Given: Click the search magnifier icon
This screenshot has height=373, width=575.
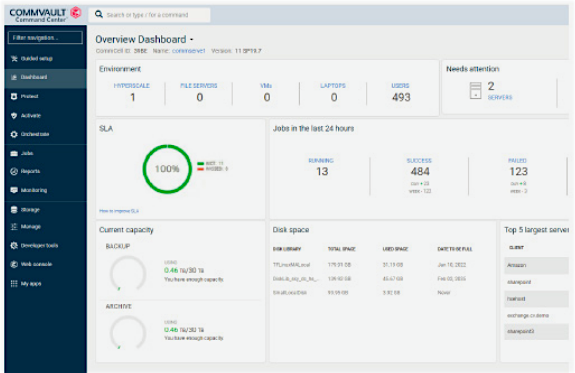Looking at the screenshot, I should click(99, 14).
